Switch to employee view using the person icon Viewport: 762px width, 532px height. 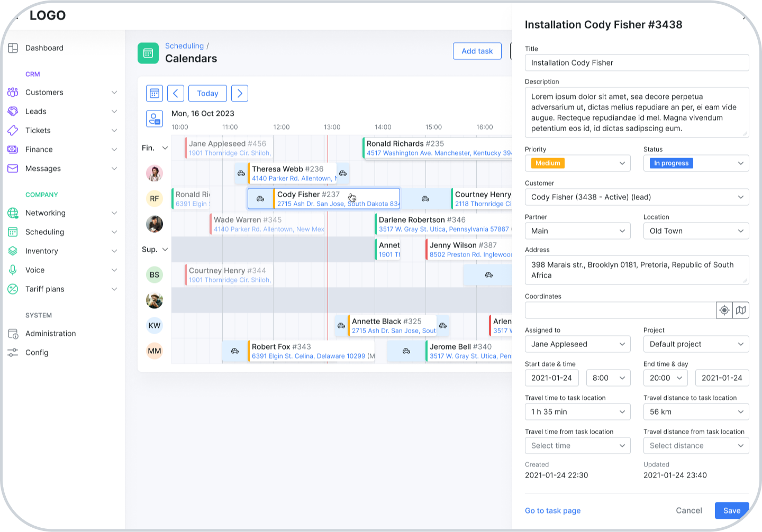tap(155, 119)
